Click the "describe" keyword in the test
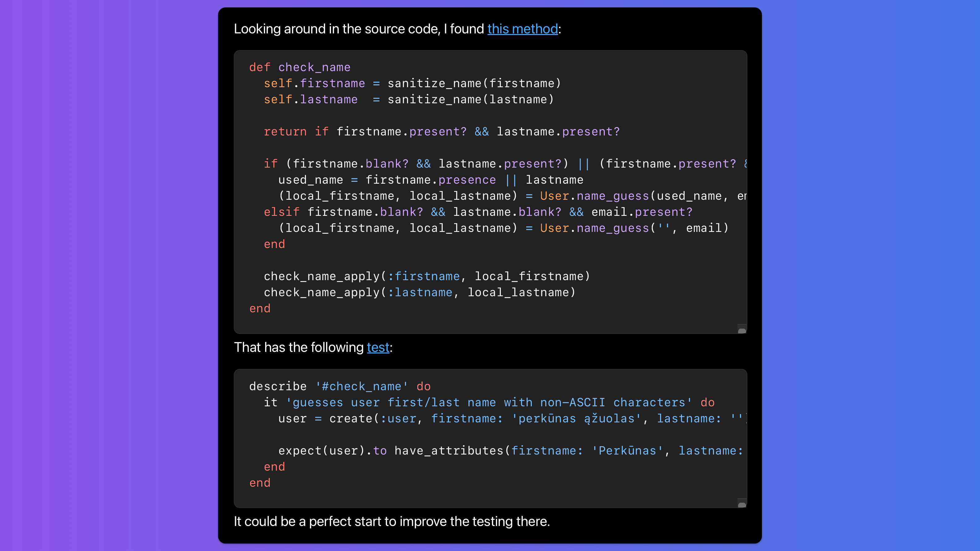980x551 pixels. pyautogui.click(x=278, y=386)
